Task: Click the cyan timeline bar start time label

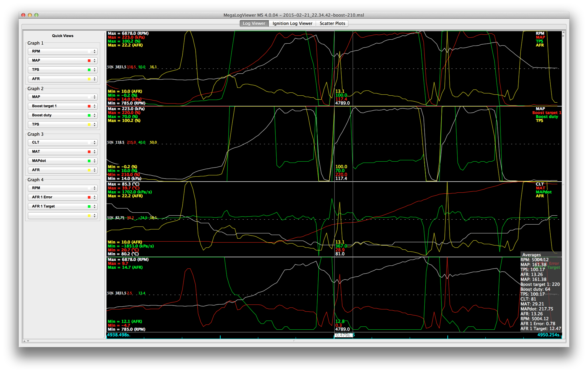Action: 119,335
